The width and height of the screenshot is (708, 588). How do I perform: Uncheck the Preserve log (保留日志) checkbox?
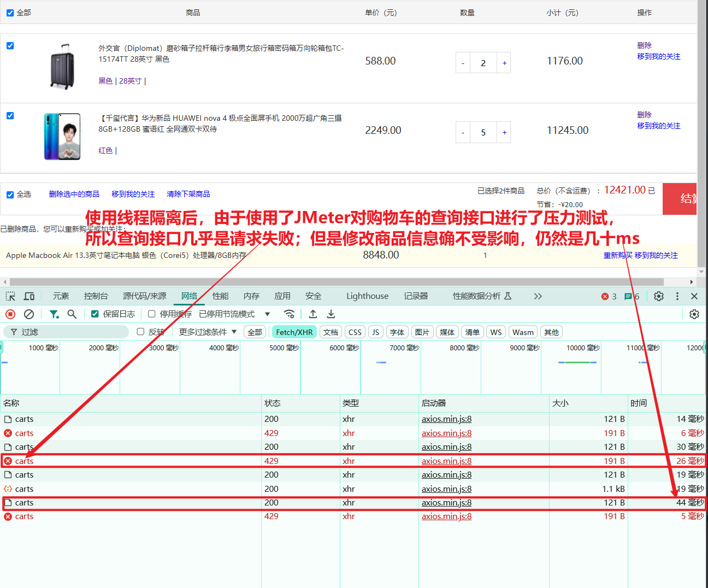coord(95,314)
